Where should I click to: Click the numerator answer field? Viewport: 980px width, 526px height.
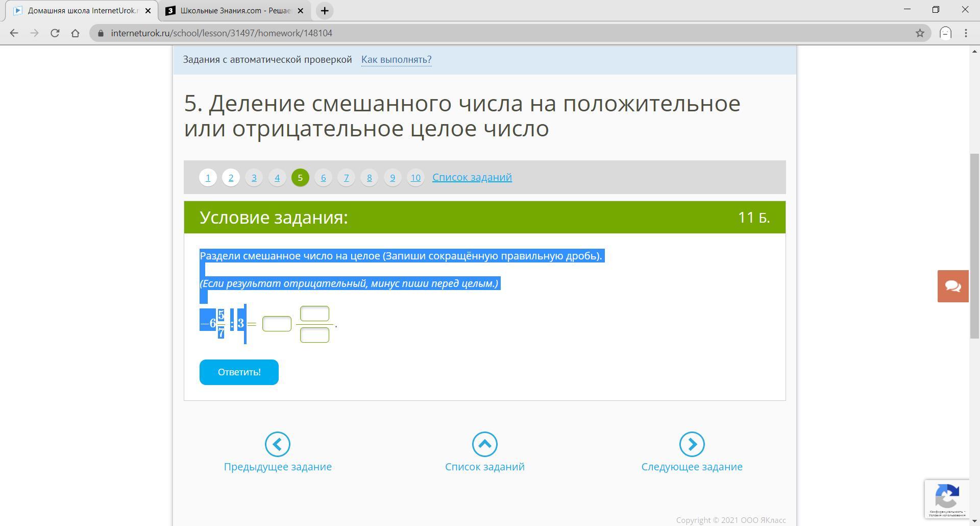(x=314, y=314)
